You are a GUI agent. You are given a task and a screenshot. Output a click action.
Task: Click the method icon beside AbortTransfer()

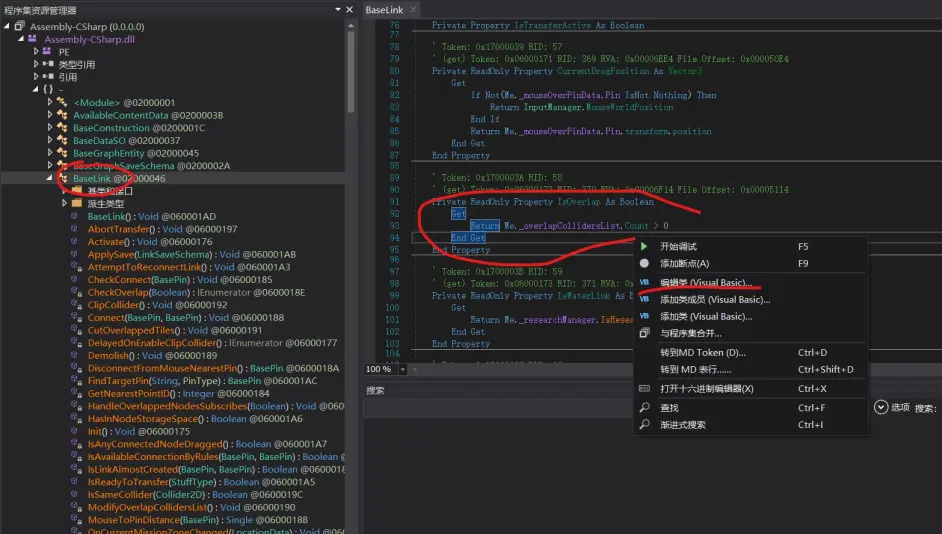(x=74, y=229)
